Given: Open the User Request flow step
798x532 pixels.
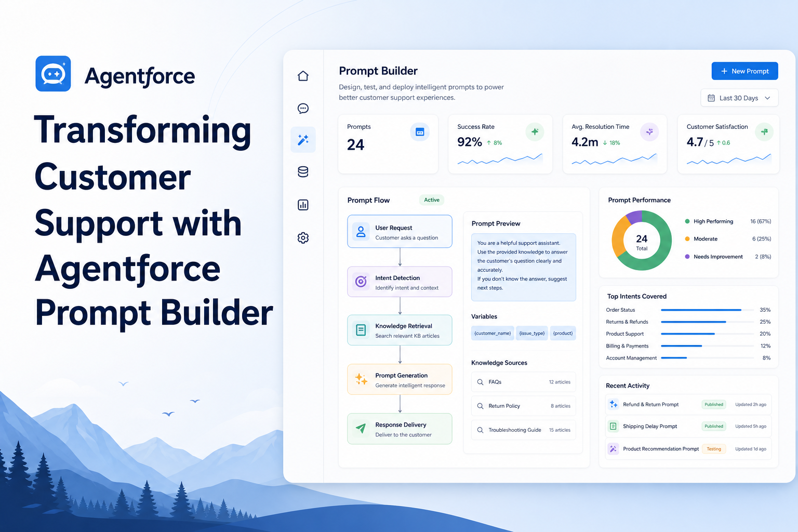Looking at the screenshot, I should [x=400, y=232].
